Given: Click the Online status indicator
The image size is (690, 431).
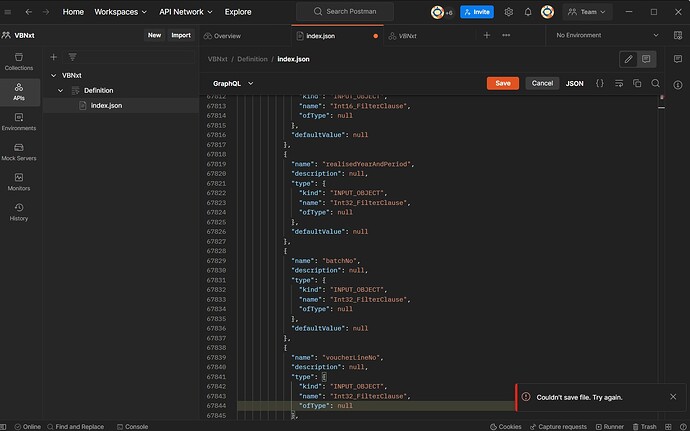Looking at the screenshot, I should pyautogui.click(x=27, y=427).
